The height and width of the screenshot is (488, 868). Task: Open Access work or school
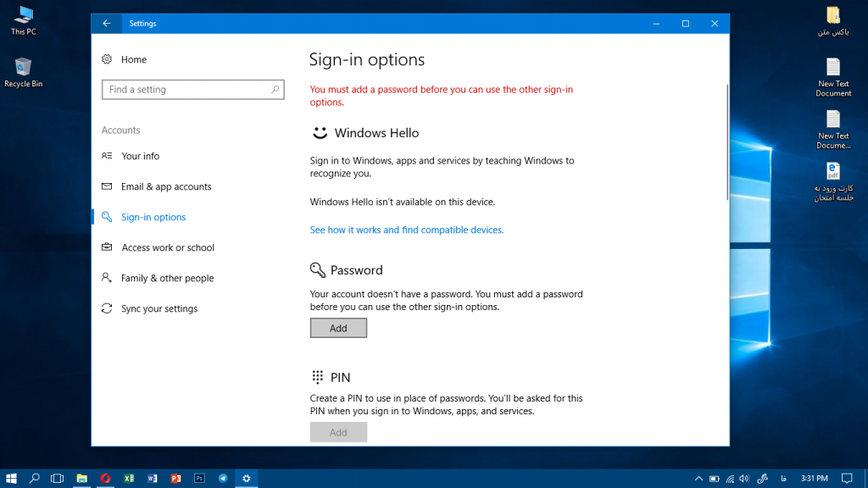pyautogui.click(x=168, y=247)
